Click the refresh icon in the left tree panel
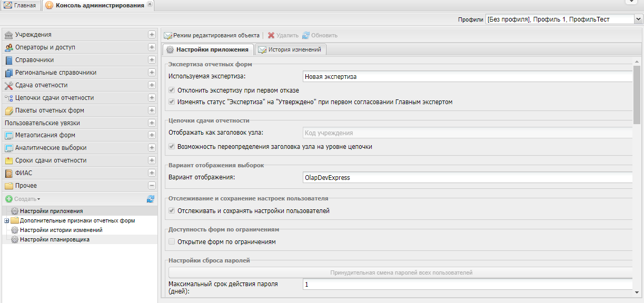Screen dimensions: 644x303 (x=151, y=199)
